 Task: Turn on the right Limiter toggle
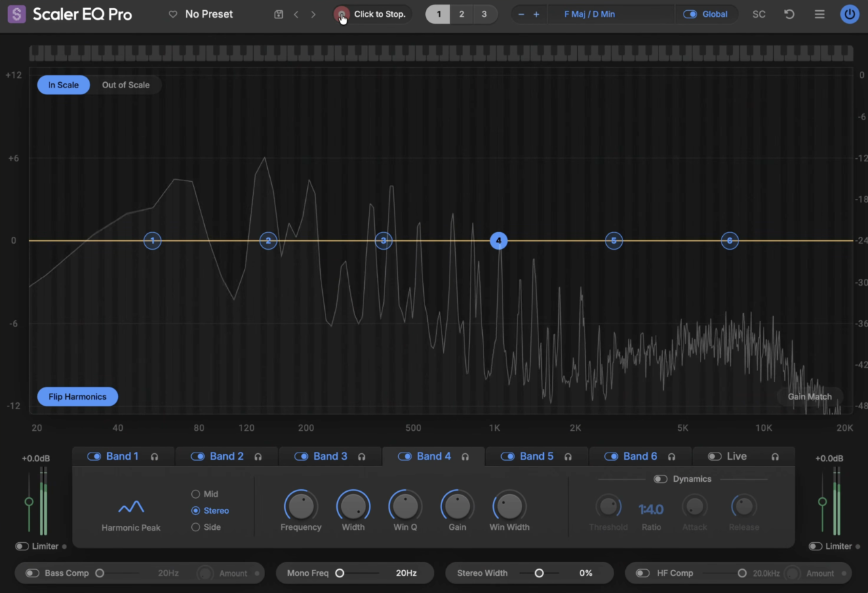(x=816, y=546)
